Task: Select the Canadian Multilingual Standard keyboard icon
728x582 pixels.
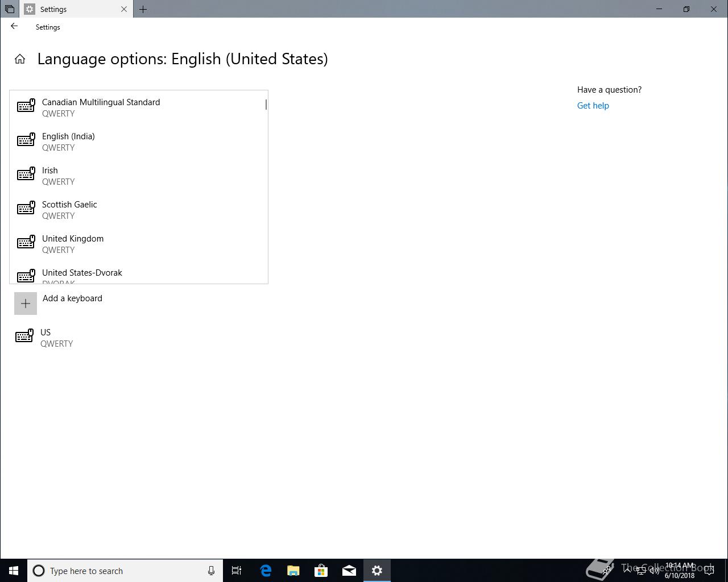Action: 26,106
